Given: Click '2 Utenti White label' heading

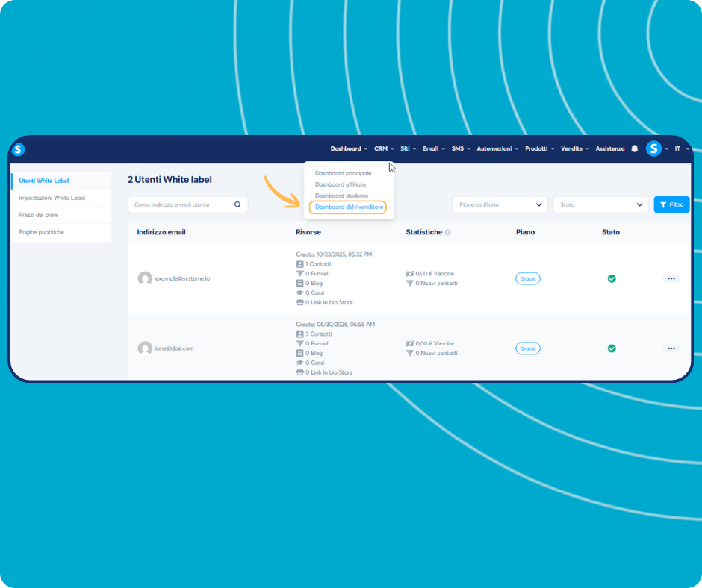Looking at the screenshot, I should (x=170, y=179).
